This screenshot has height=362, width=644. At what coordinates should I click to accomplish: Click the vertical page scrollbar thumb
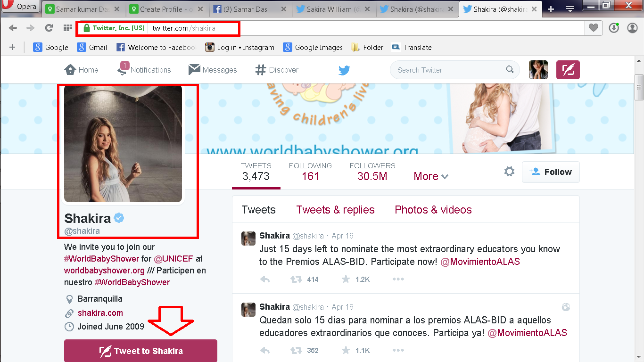tap(639, 87)
